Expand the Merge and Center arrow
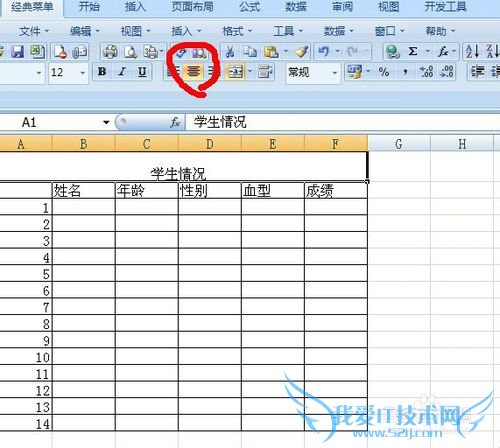 tap(250, 72)
